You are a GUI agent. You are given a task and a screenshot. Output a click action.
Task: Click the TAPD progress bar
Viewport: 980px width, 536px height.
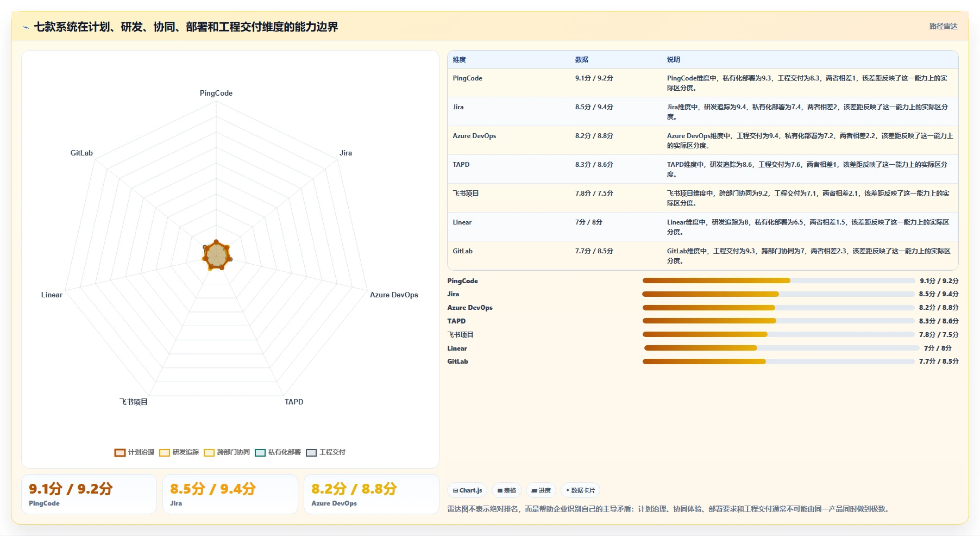click(778, 321)
